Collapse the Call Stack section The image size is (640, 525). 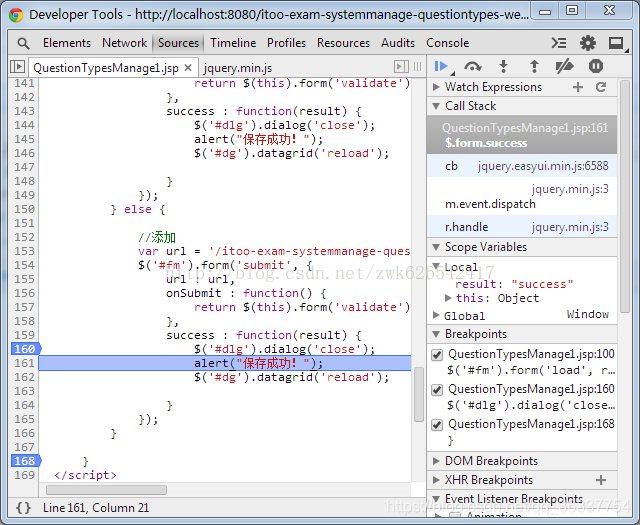436,106
